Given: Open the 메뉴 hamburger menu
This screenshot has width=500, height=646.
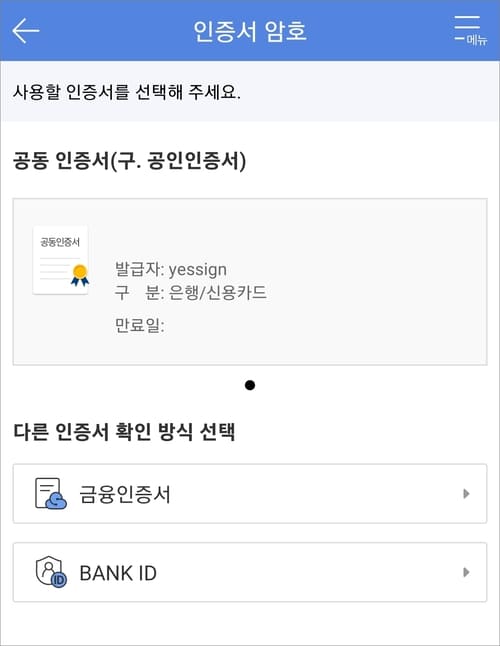Looking at the screenshot, I should (470, 30).
